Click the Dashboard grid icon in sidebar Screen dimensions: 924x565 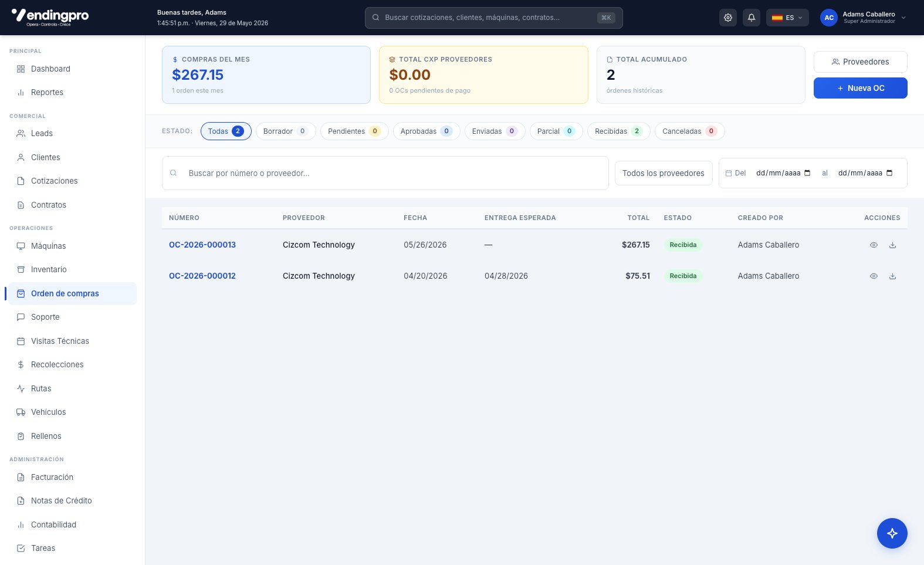(x=21, y=69)
